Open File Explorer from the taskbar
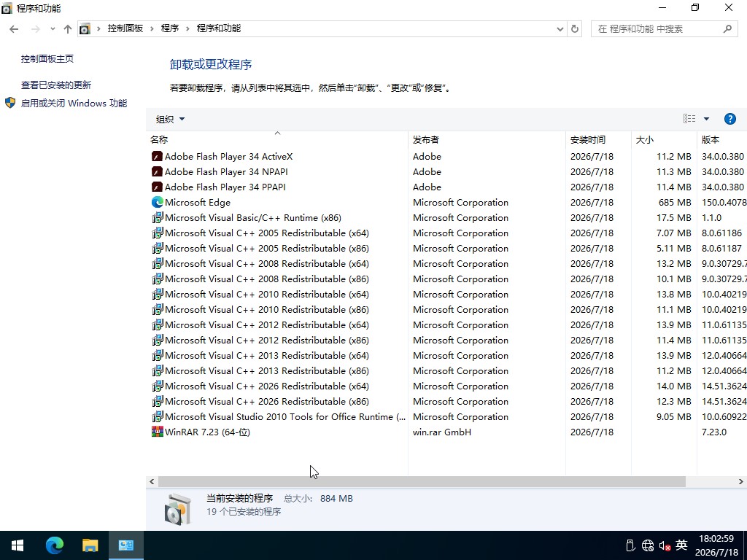747x560 pixels. 90,545
